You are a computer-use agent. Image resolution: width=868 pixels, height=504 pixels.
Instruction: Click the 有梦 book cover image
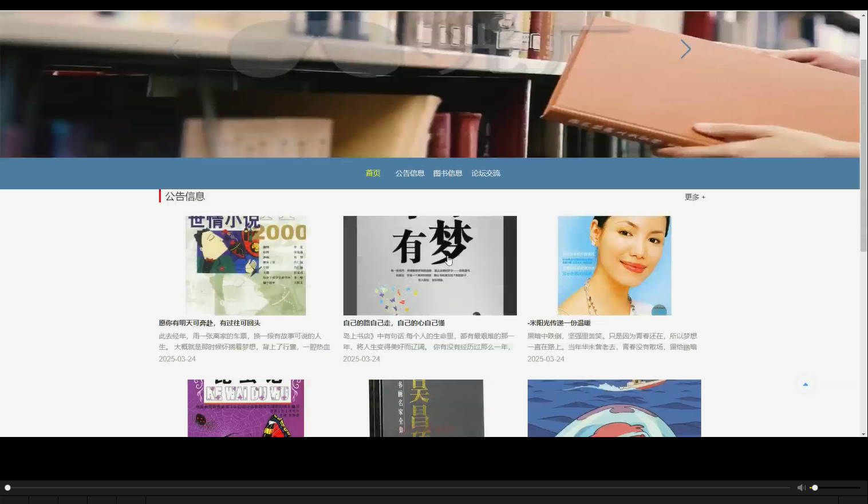(430, 266)
